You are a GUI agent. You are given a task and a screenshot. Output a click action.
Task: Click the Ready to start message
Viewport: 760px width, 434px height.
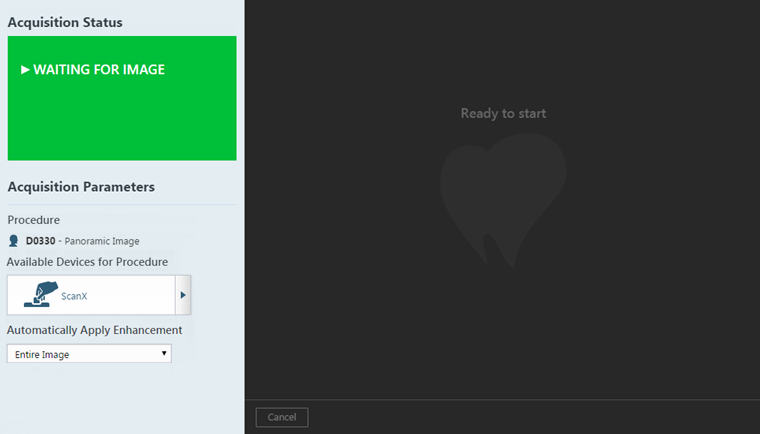(503, 113)
